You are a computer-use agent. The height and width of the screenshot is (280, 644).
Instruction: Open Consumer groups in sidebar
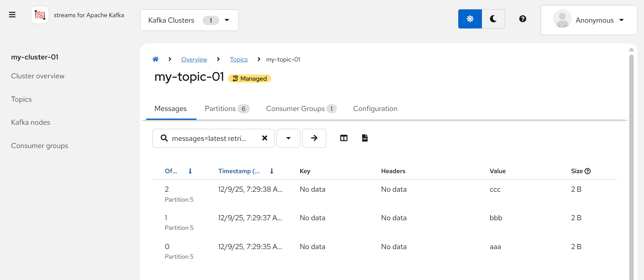[40, 146]
